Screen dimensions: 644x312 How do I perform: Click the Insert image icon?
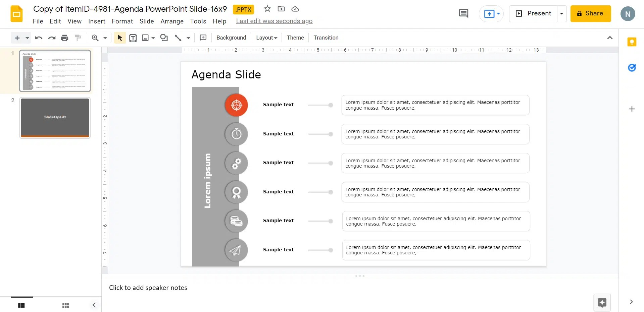pyautogui.click(x=145, y=38)
